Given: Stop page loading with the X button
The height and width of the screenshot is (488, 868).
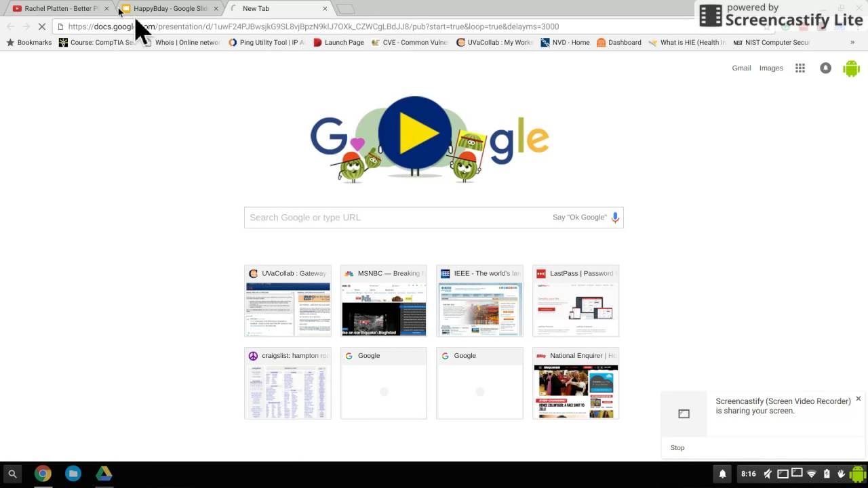Looking at the screenshot, I should 42,26.
